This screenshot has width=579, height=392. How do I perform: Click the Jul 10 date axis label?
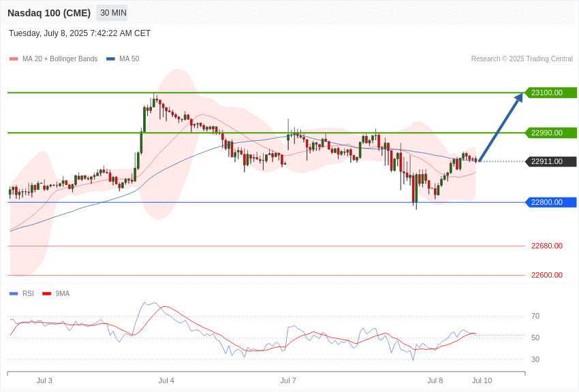pyautogui.click(x=482, y=380)
